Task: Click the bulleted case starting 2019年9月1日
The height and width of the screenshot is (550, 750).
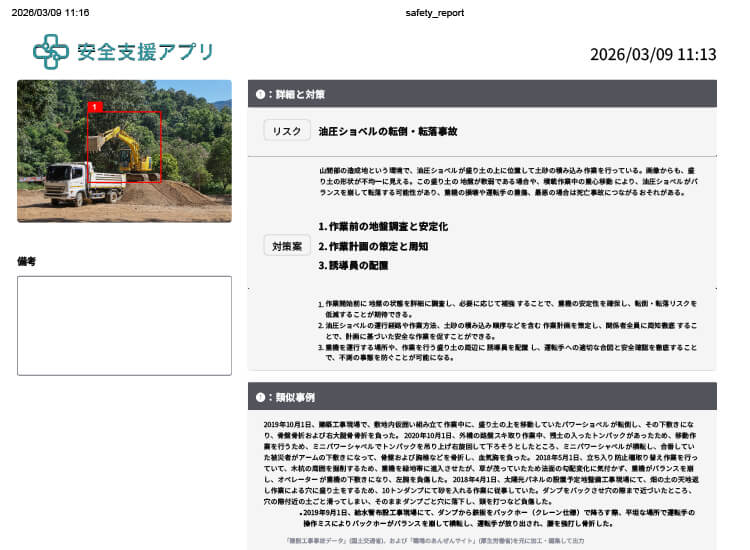Action: (499, 517)
